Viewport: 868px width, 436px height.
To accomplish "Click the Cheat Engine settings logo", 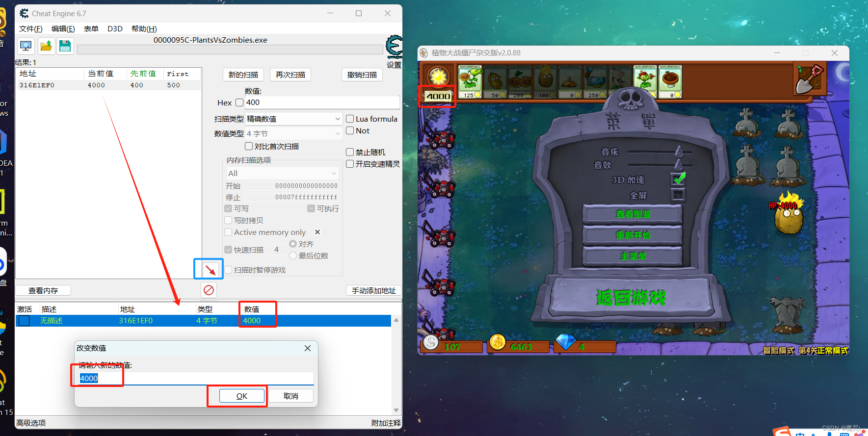I will [394, 47].
